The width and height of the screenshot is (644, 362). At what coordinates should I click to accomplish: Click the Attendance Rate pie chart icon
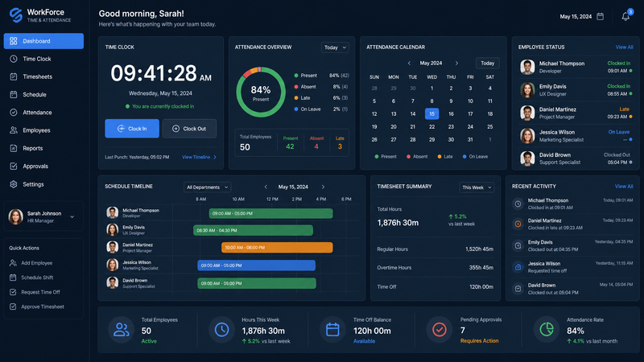coord(547,330)
